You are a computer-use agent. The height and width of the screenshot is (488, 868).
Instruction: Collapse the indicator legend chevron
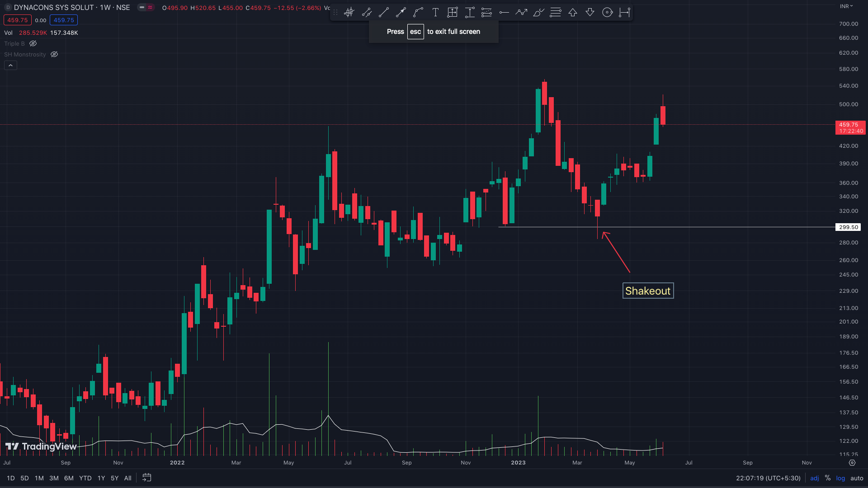point(10,66)
